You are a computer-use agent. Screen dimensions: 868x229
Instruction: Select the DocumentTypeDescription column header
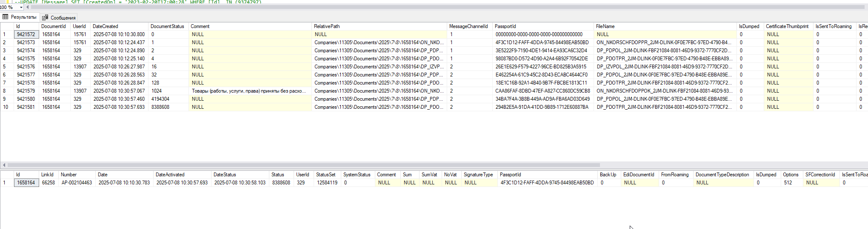pos(724,175)
